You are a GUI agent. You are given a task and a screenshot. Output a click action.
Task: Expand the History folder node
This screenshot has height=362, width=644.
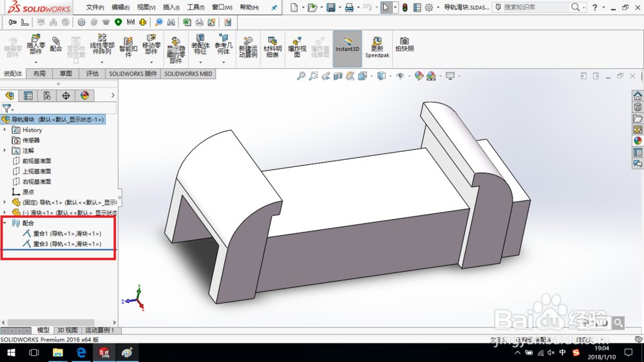click(x=5, y=130)
